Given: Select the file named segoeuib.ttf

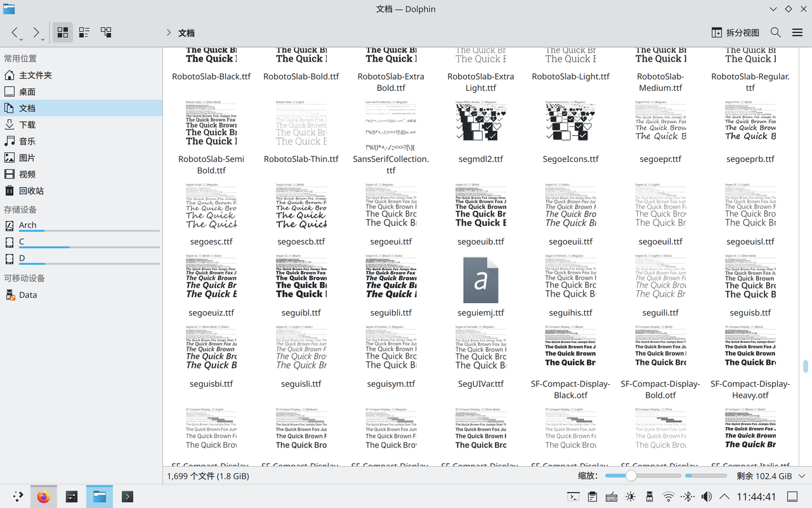Looking at the screenshot, I should click(x=481, y=241).
